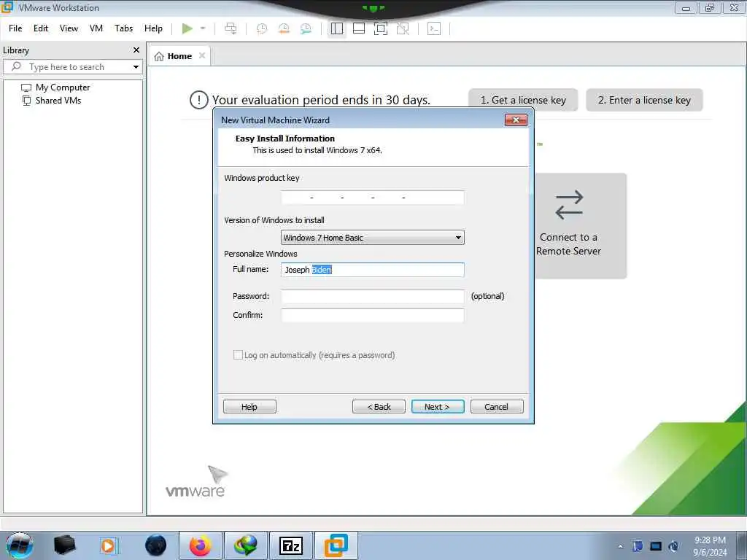
Task: Open the Windows Start menu orb
Action: (19, 545)
